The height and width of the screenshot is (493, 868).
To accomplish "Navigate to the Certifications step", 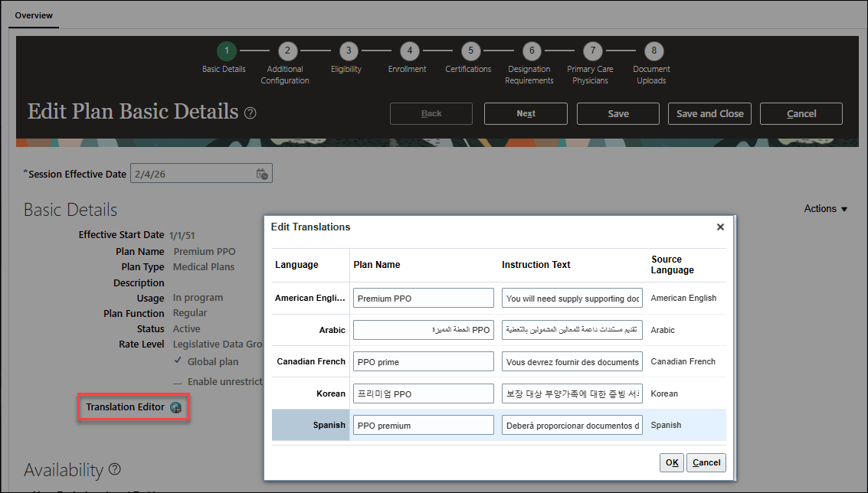I will [x=468, y=51].
